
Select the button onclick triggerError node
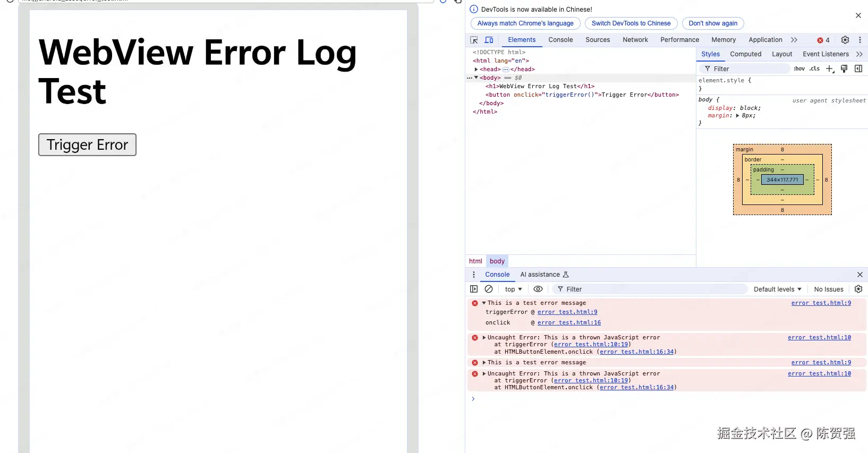[x=582, y=95]
